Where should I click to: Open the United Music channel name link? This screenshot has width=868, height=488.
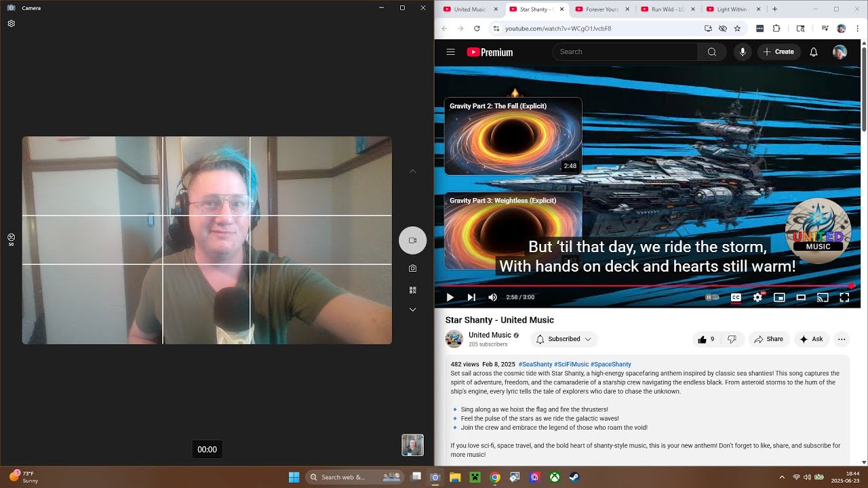[490, 335]
